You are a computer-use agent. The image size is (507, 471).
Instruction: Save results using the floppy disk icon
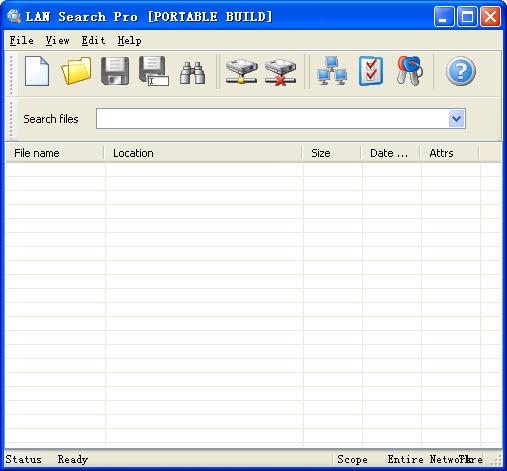(x=115, y=71)
